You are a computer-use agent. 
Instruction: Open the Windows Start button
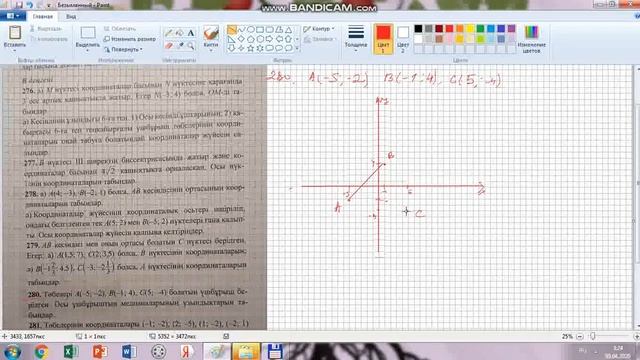(x=13, y=351)
